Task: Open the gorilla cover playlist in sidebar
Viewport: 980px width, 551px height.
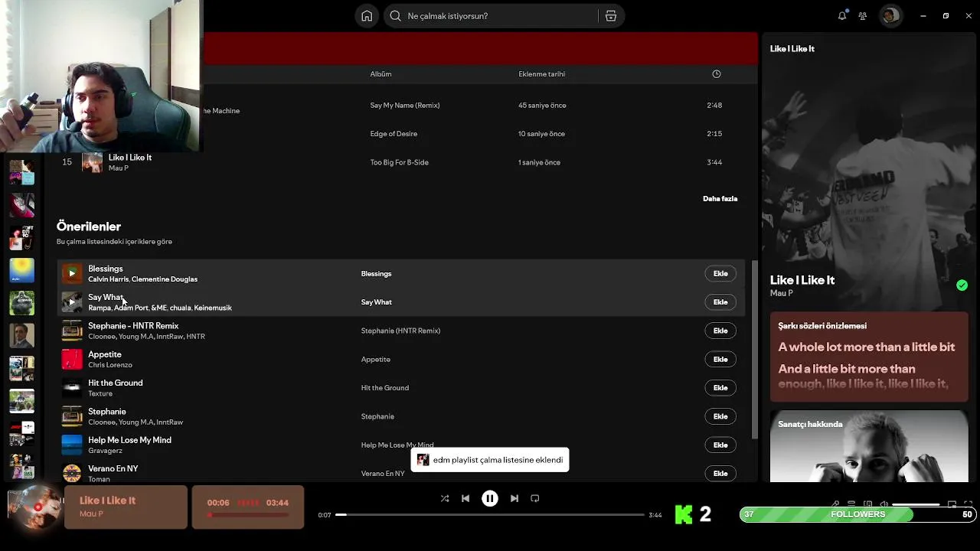Action: click(21, 303)
